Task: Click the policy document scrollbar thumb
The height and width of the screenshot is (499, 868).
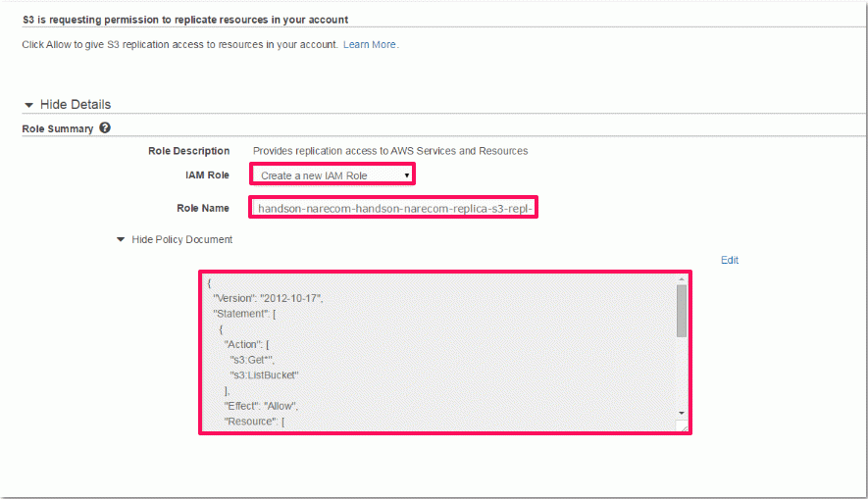Action: coord(682,311)
